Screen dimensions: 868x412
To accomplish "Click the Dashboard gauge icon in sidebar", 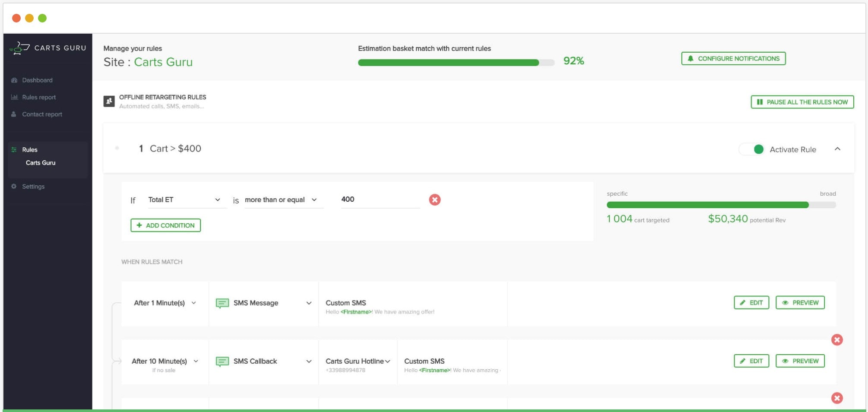I will click(14, 80).
